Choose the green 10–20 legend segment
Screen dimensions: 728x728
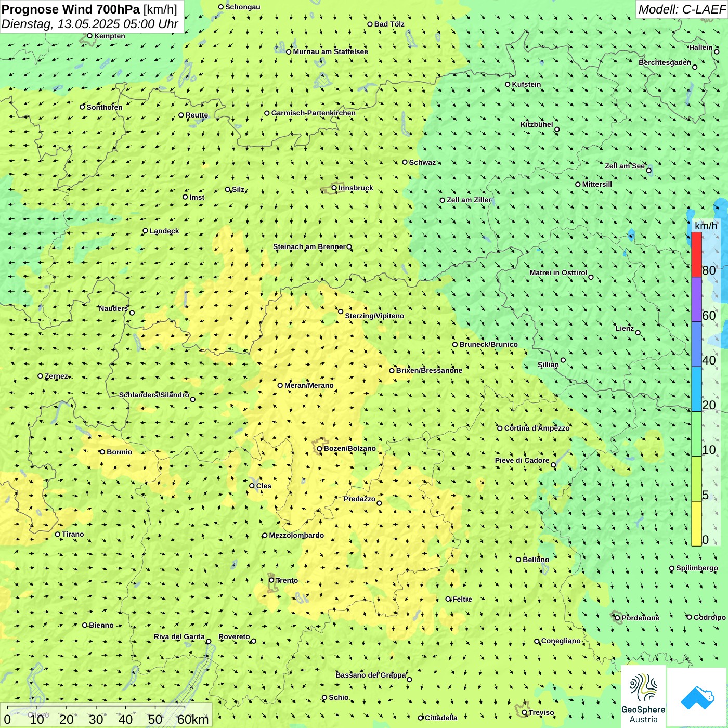(x=696, y=434)
